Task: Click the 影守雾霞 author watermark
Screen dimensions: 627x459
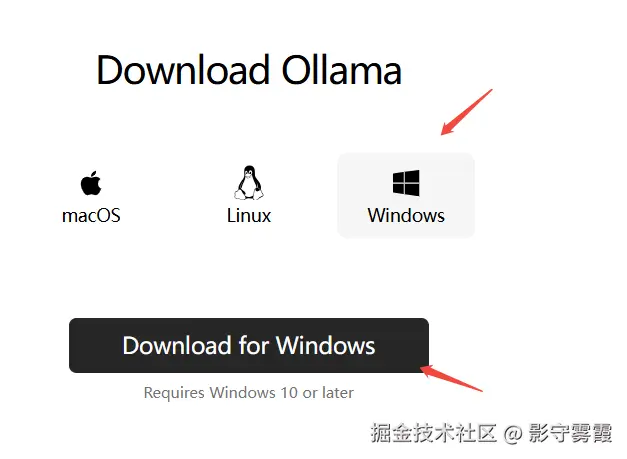Action: click(x=570, y=433)
